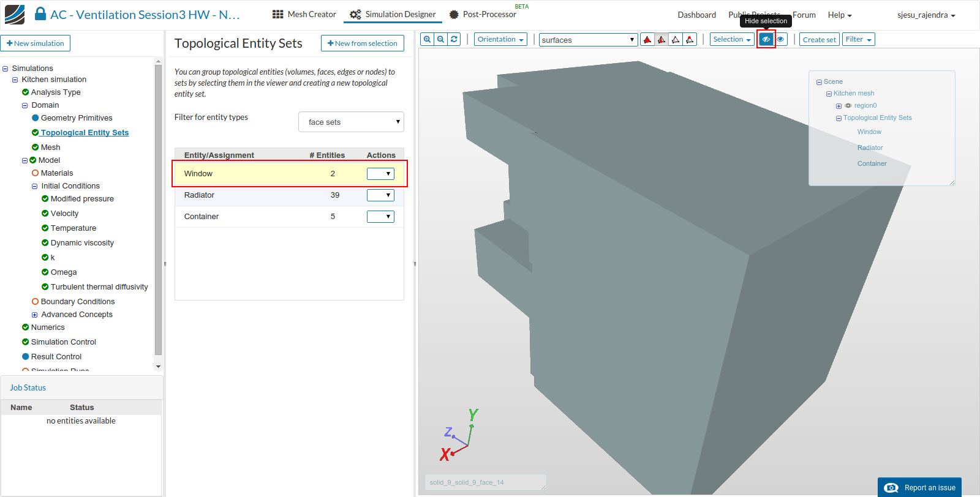This screenshot has width=980, height=497.
Task: Click the camera icon on Report an issue
Action: point(891,488)
